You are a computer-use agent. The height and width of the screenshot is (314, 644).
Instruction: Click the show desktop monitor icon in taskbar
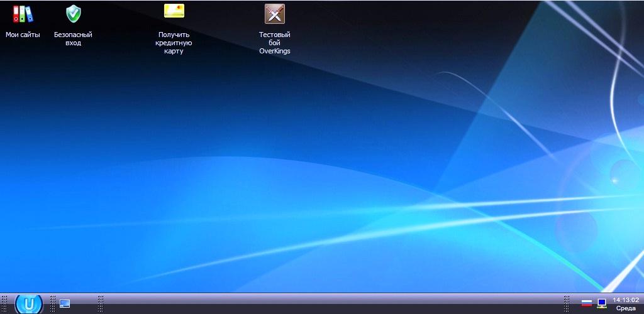(x=65, y=304)
